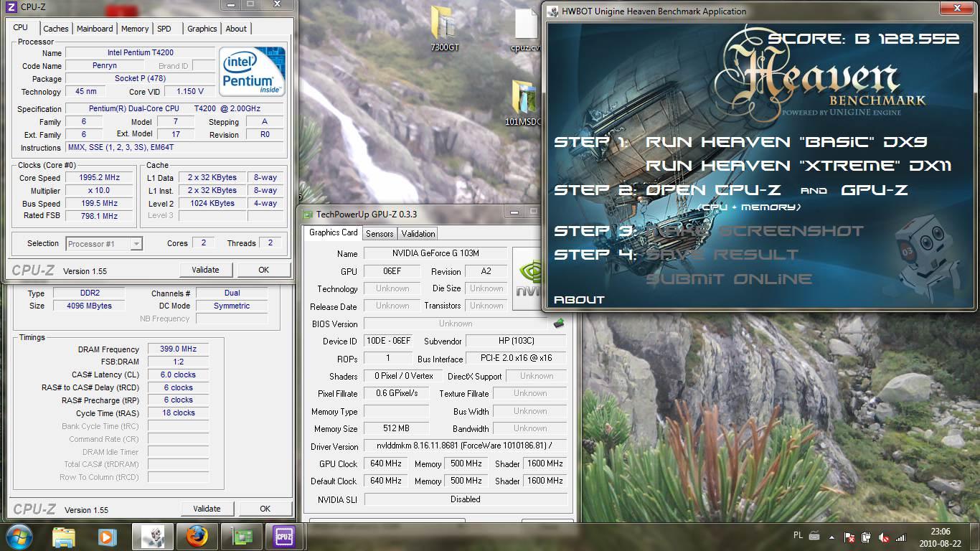Run Heaven "Xtreme" DX11 benchmark
The height and width of the screenshot is (551, 980).
798,166
